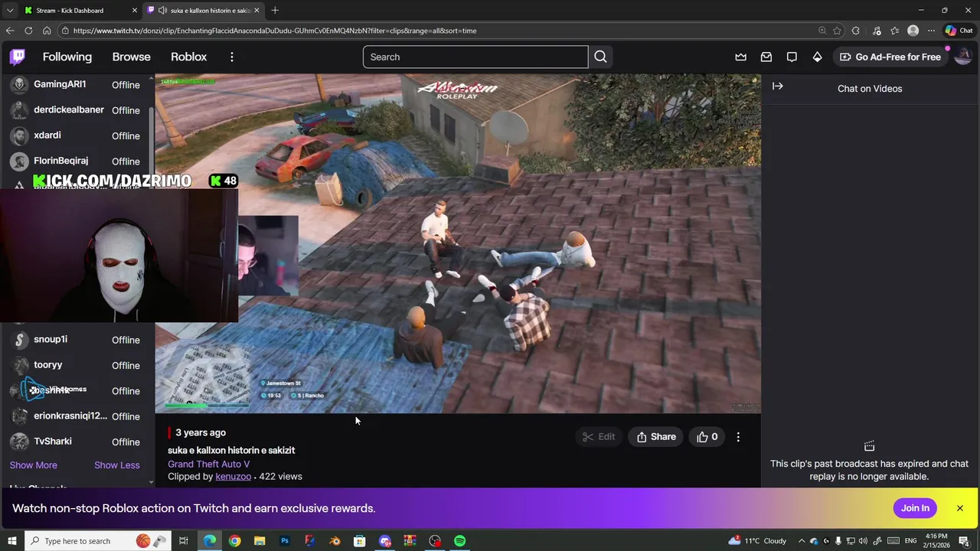Open the weather widget 11°C Cloudy
Screen dimensions: 980x551
point(756,541)
